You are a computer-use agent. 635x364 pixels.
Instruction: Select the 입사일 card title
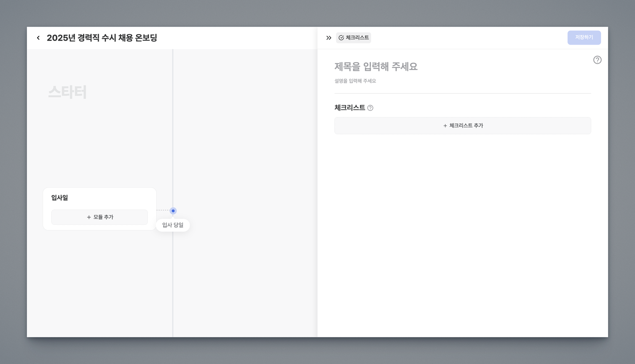pyautogui.click(x=60, y=198)
